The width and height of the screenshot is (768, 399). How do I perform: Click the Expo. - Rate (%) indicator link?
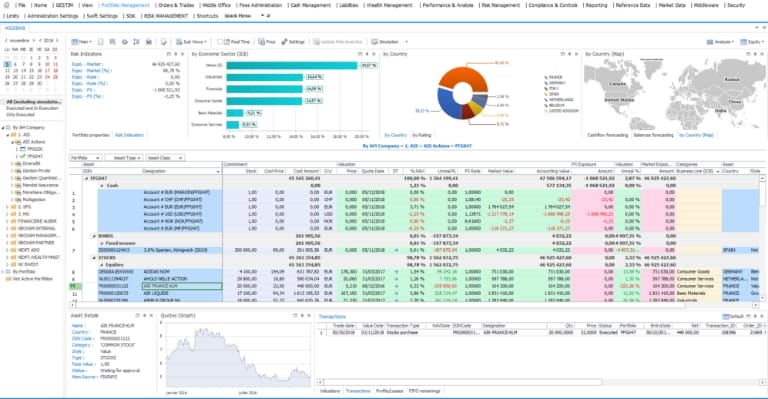click(90, 83)
